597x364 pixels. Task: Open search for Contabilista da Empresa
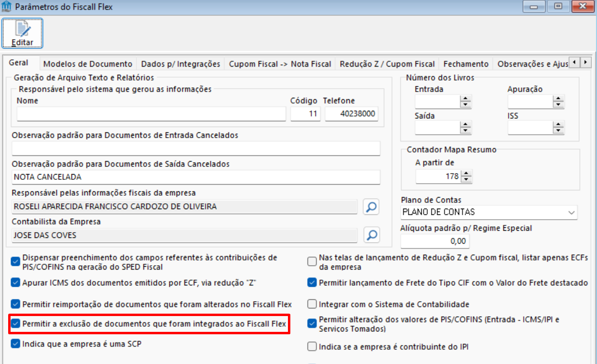[x=371, y=235]
